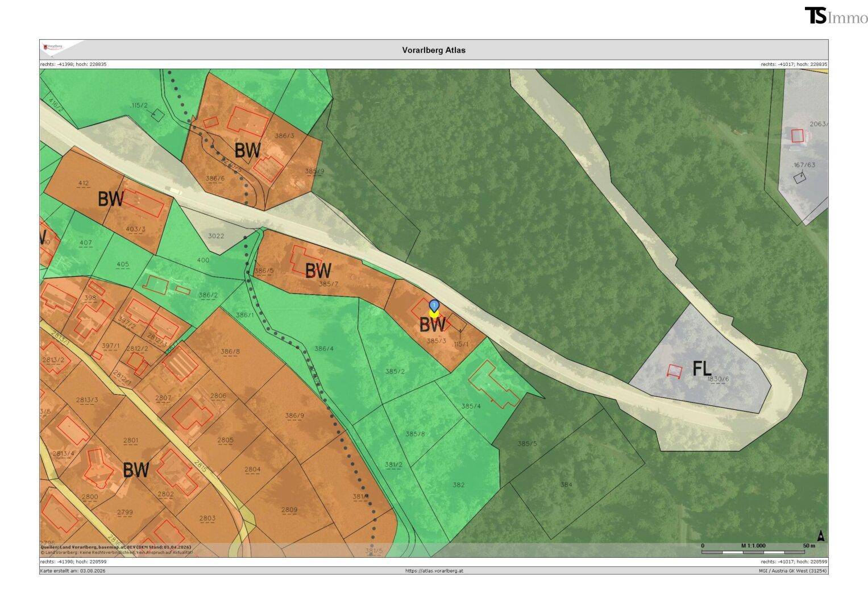The height and width of the screenshot is (614, 868).
Task: Select parcel number 386/2
Action: (208, 294)
